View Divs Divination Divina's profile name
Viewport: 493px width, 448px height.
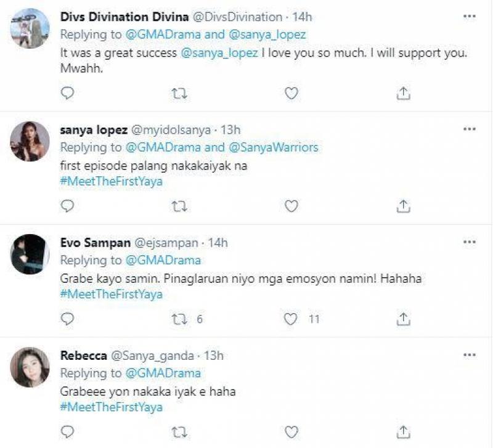(124, 17)
